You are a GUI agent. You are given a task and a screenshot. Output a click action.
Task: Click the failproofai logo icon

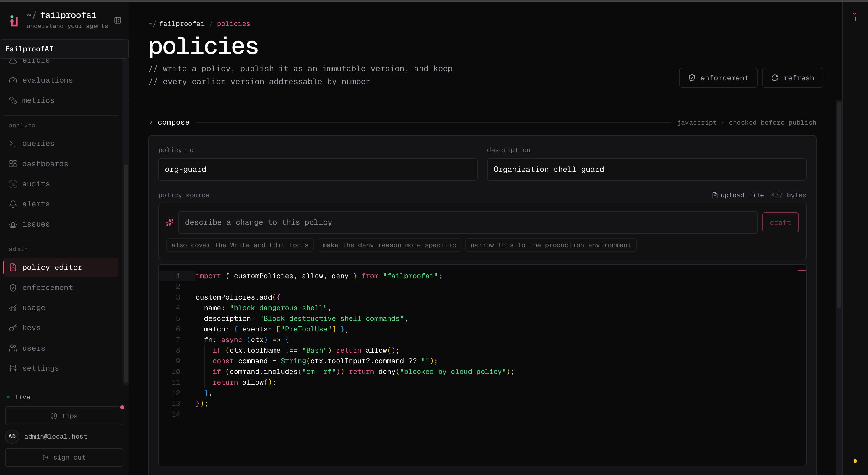click(x=14, y=21)
